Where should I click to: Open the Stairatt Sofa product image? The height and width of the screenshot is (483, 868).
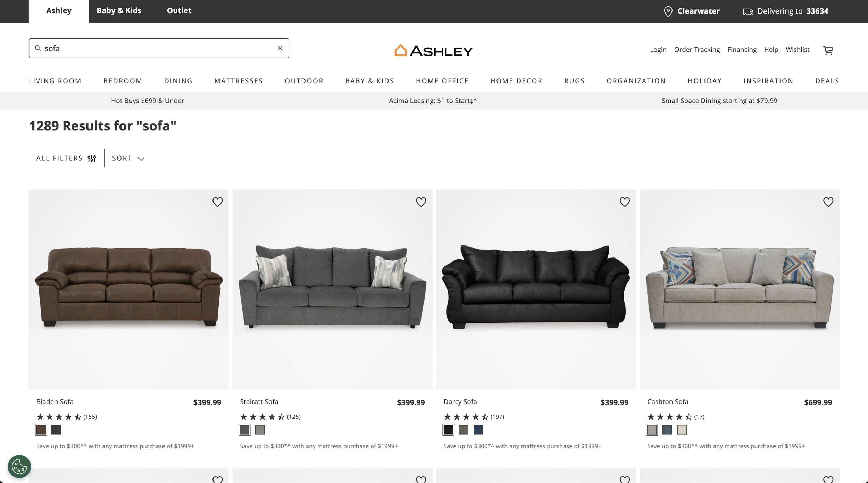click(332, 289)
